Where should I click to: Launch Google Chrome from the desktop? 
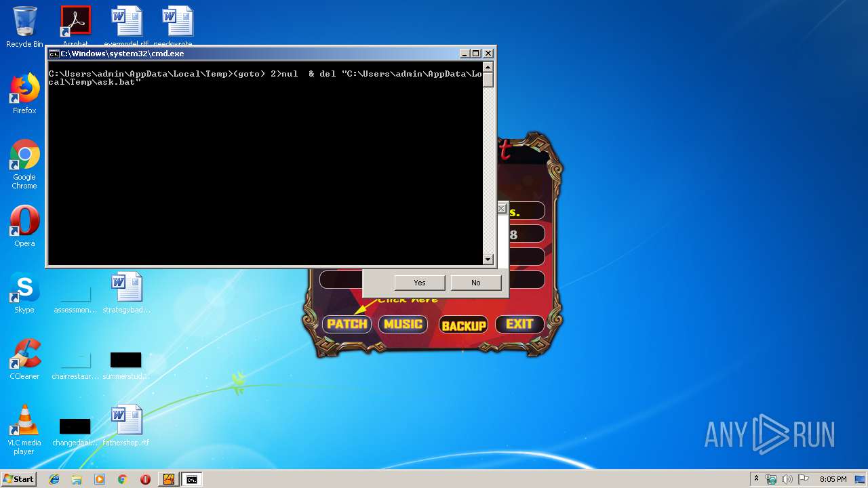click(24, 165)
